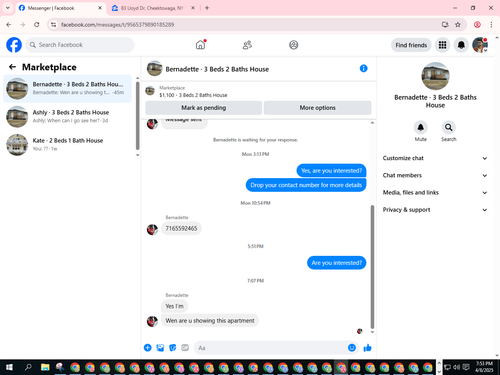The width and height of the screenshot is (500, 375).
Task: Click the Facebook logo
Action: tap(14, 45)
